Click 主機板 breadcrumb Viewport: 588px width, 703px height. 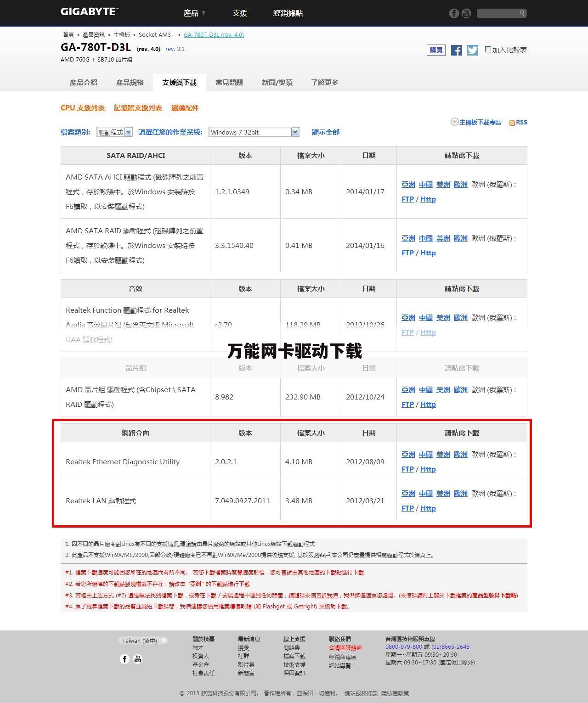click(122, 35)
